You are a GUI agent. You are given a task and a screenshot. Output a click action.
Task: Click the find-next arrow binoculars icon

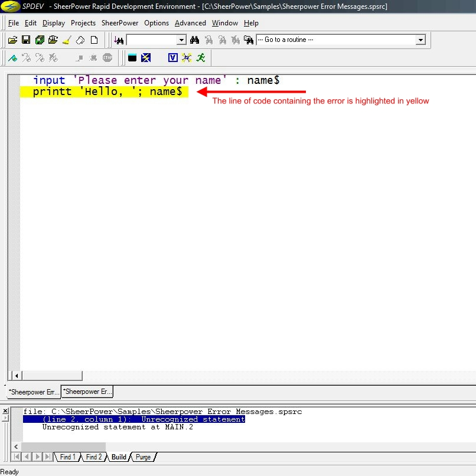tap(119, 40)
